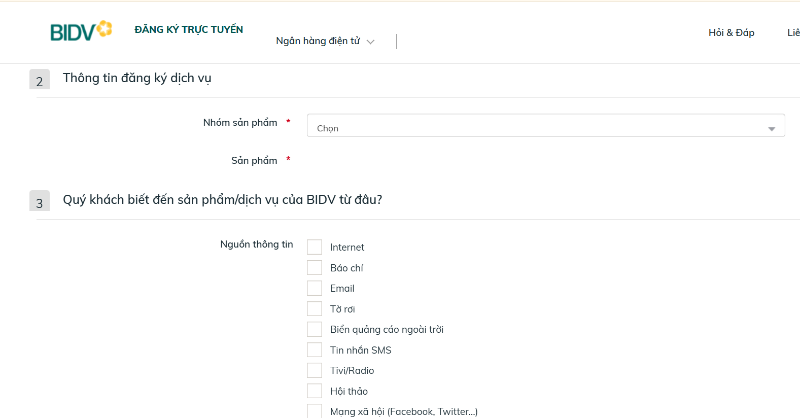This screenshot has width=800, height=418.
Task: Open the Hỏi & Đáp page
Action: point(731,33)
